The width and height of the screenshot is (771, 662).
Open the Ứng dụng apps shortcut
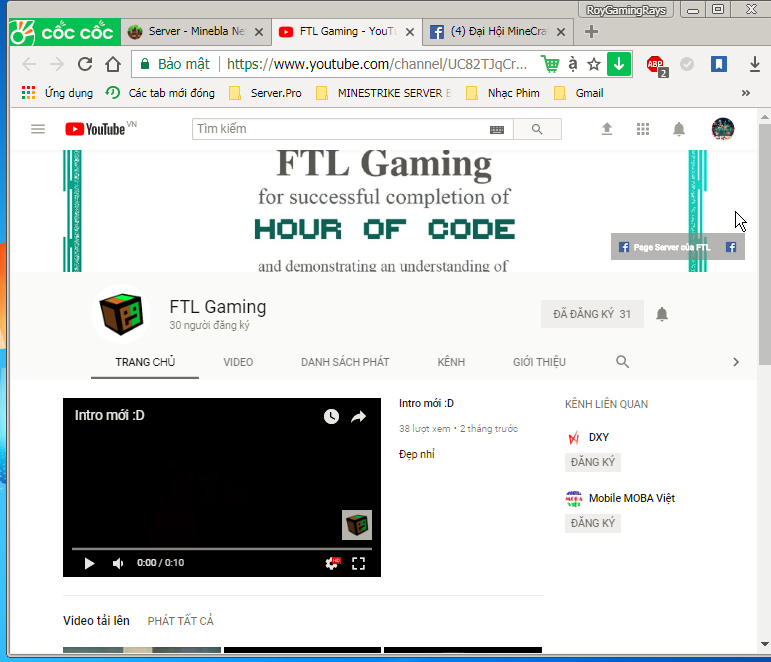point(57,93)
